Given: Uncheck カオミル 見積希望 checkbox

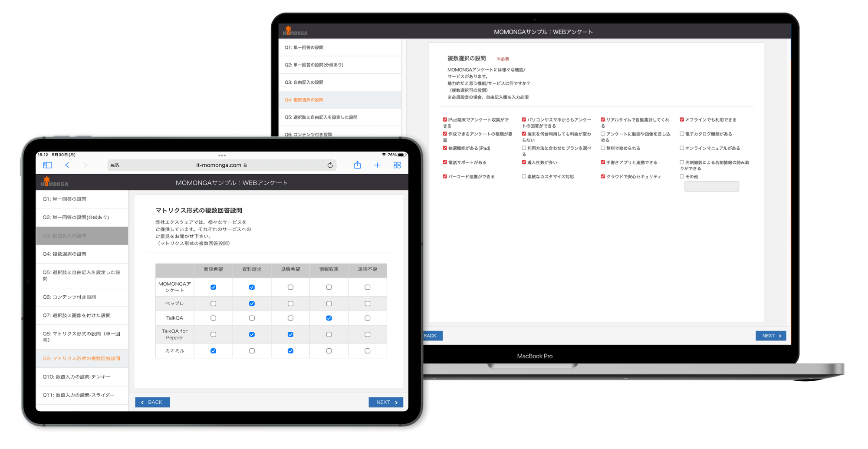Looking at the screenshot, I should (x=290, y=351).
